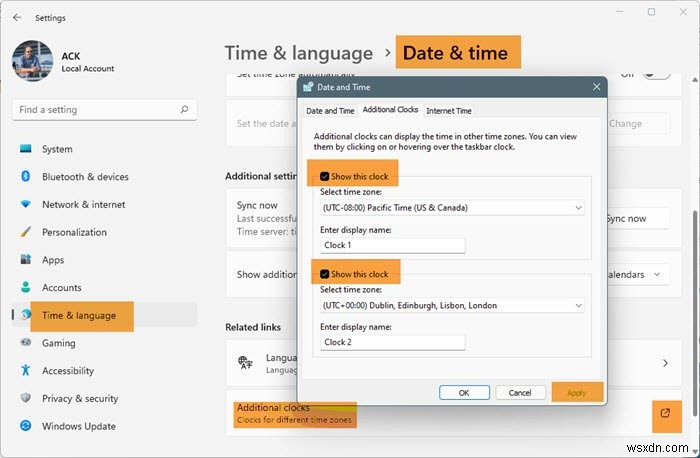Viewport: 700px width, 458px height.
Task: Click the Find a setting search box
Action: click(x=104, y=110)
